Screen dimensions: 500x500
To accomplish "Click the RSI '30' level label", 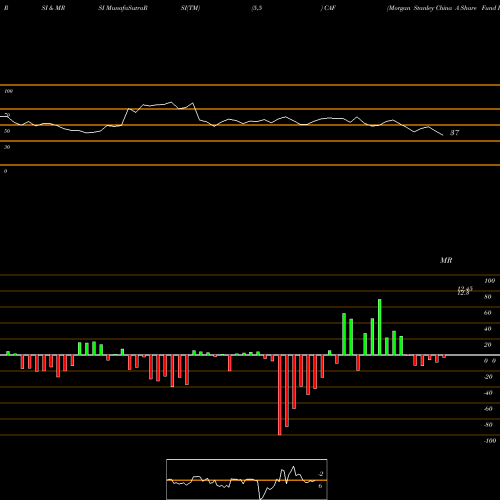I will [7, 147].
